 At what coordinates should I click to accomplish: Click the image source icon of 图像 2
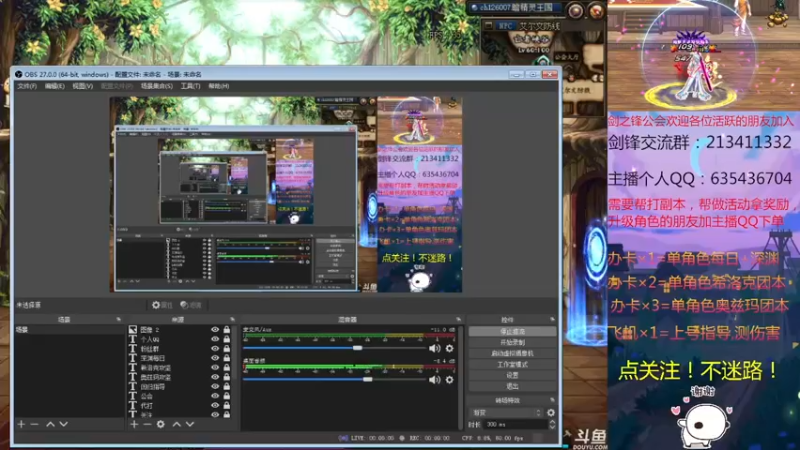click(133, 330)
